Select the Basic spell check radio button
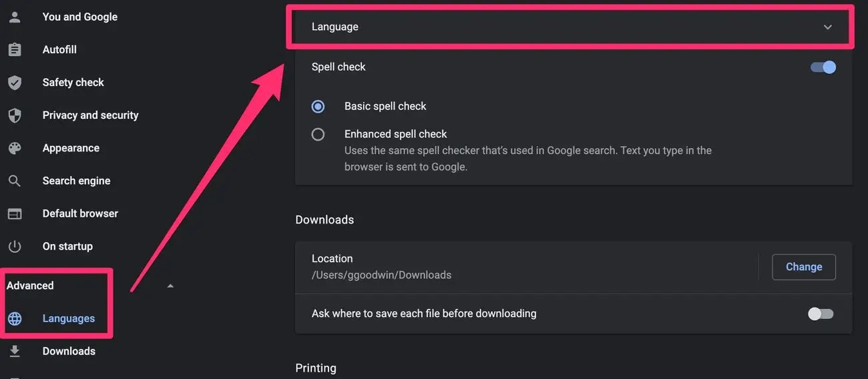Image resolution: width=868 pixels, height=379 pixels. 318,106
